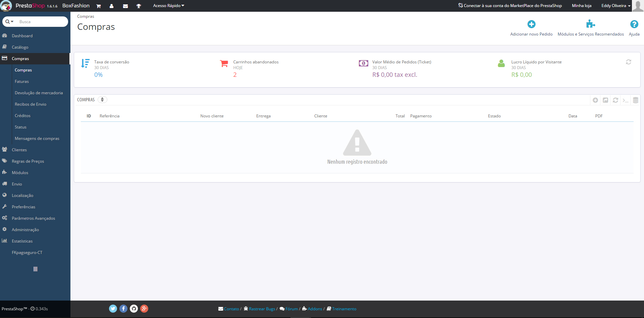This screenshot has width=644, height=318.
Task: Collapse the sidebar menu handle
Action: click(35, 269)
